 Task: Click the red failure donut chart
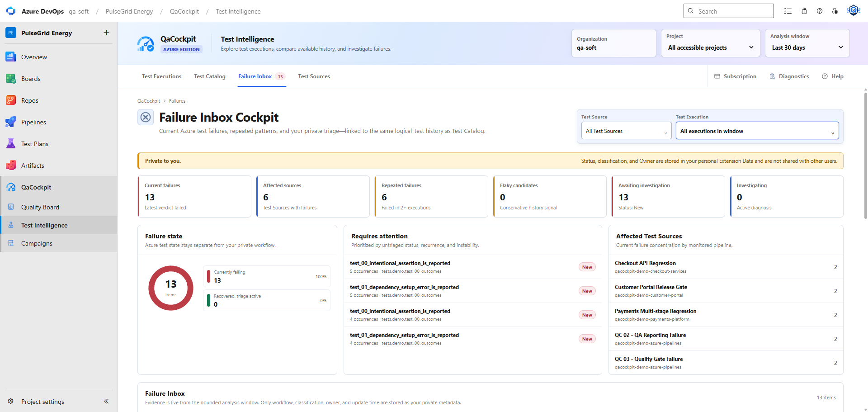pos(171,288)
